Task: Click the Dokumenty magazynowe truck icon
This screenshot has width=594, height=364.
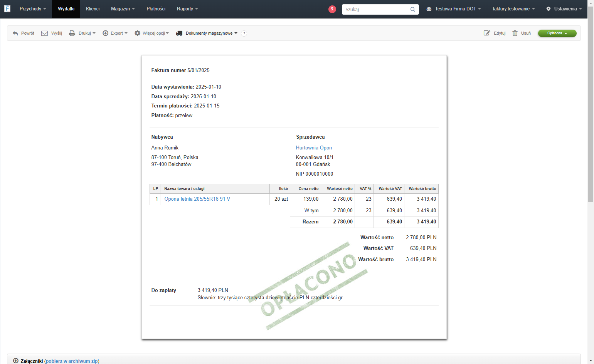Action: [x=179, y=34]
